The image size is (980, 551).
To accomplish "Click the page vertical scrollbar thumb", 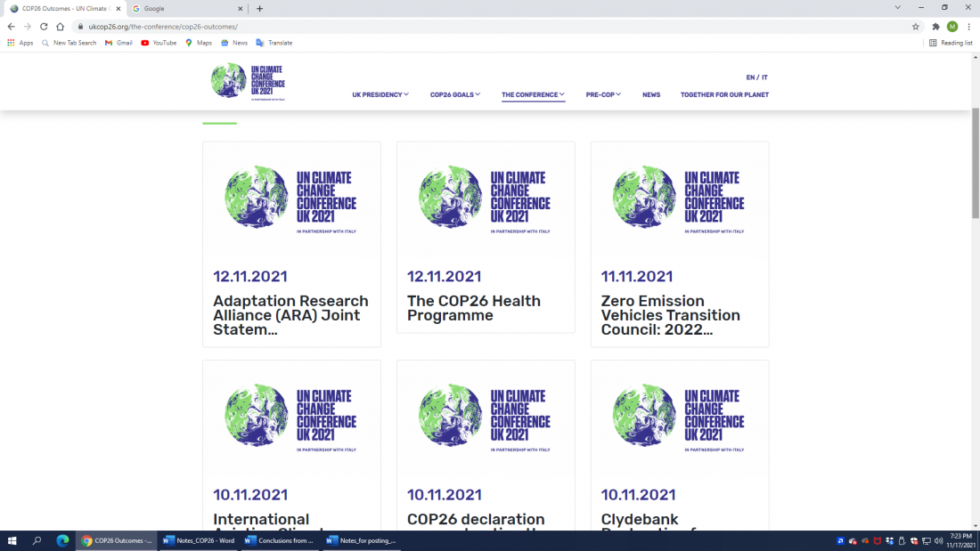I will 976,164.
